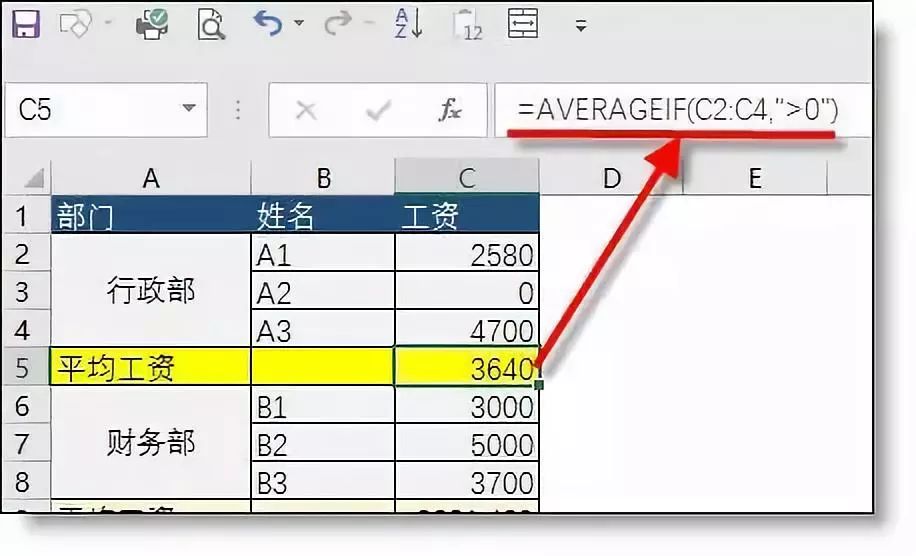The height and width of the screenshot is (556, 916).
Task: Click the print preview magnifier icon
Action: click(x=211, y=25)
